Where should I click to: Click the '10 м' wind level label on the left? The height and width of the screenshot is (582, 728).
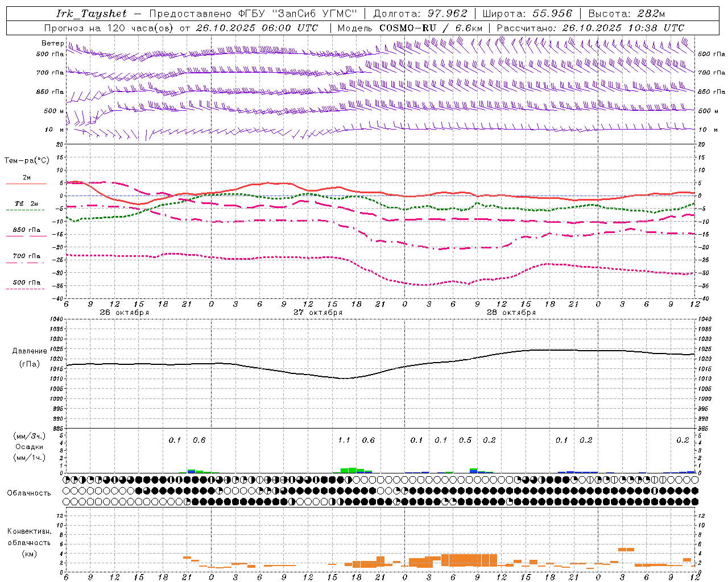(x=55, y=130)
